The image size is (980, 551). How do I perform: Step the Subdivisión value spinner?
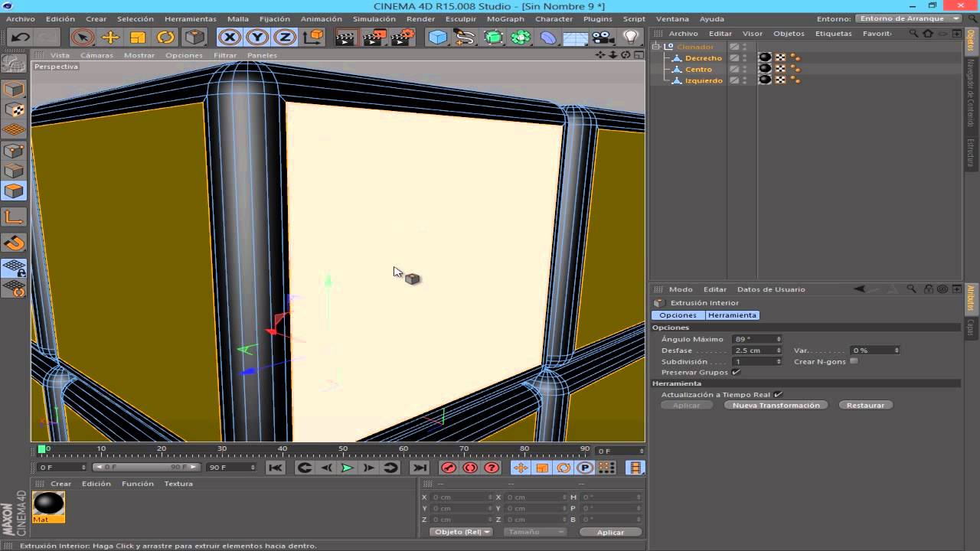coord(779,361)
